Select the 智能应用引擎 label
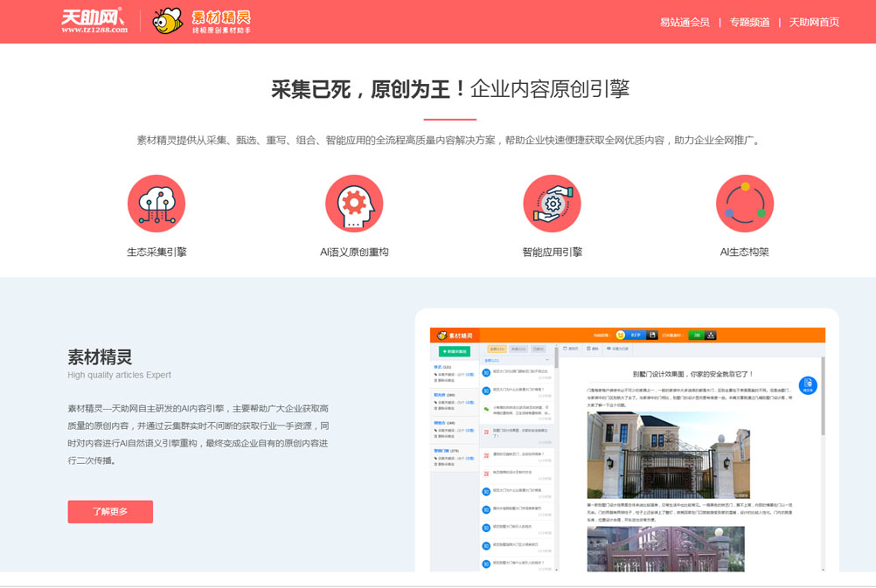Viewport: 876px width, 588px height. click(x=552, y=252)
